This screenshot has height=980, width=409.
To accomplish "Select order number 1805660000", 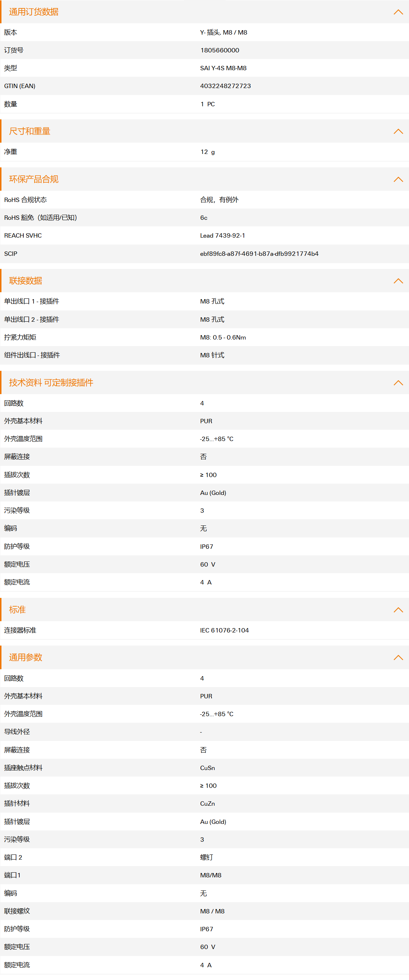I will [x=219, y=50].
